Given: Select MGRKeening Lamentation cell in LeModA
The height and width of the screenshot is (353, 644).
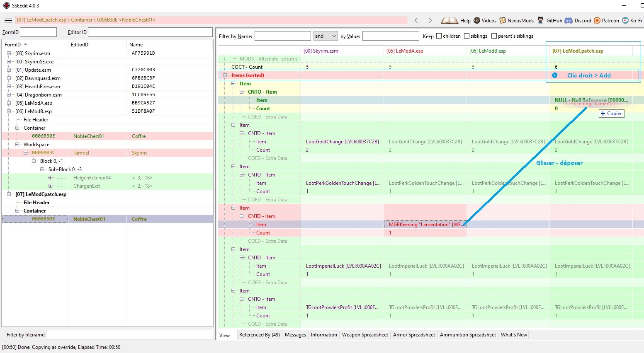Looking at the screenshot, I should (x=425, y=225).
